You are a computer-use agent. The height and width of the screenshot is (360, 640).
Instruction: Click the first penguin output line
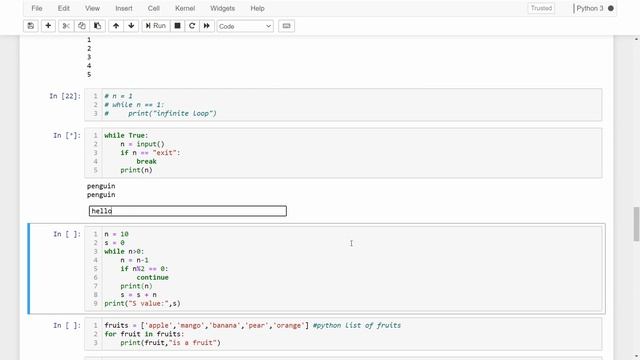tap(101, 186)
